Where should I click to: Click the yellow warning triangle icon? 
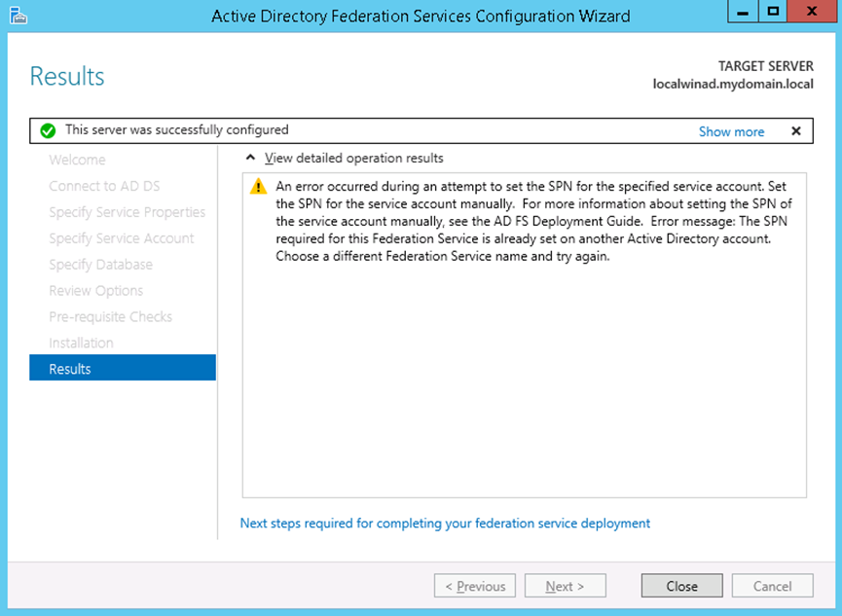[x=258, y=186]
